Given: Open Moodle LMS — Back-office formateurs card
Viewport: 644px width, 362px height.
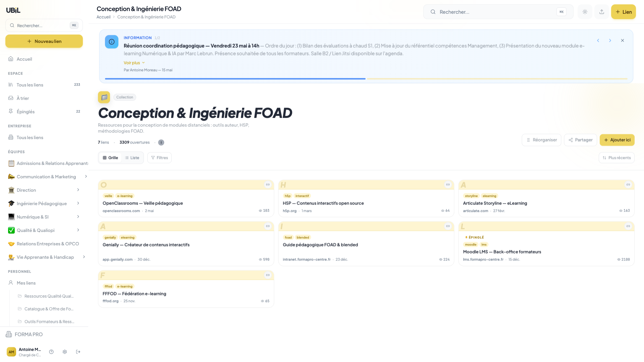Looking at the screenshot, I should tap(546, 244).
